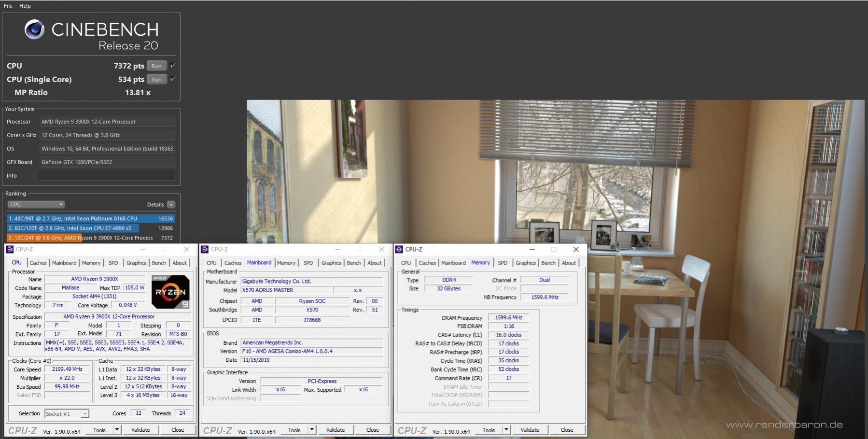868x439 pixels.
Task: Click the GFX Board field showing GeForce GTX 1080
Action: click(x=107, y=162)
